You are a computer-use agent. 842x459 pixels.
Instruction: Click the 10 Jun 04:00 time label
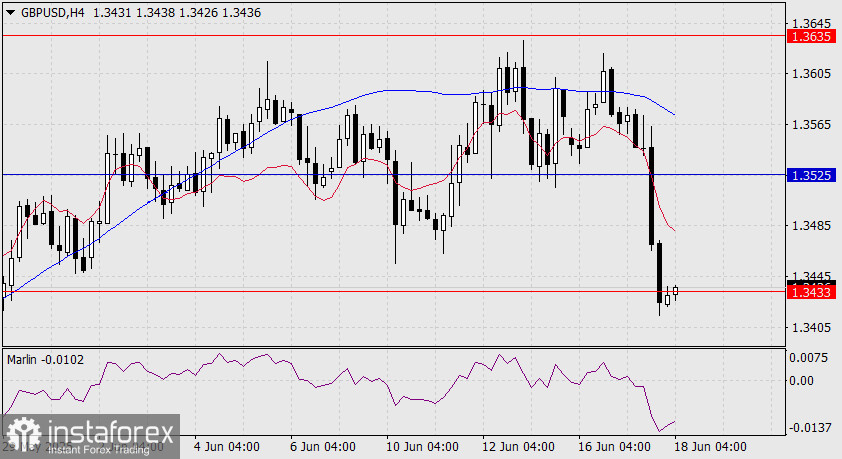422,447
